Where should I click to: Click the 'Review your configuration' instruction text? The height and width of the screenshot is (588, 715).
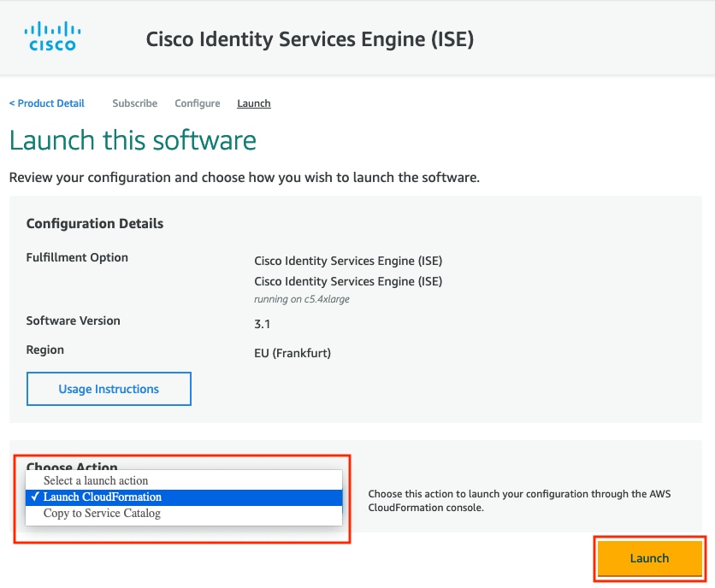(245, 177)
